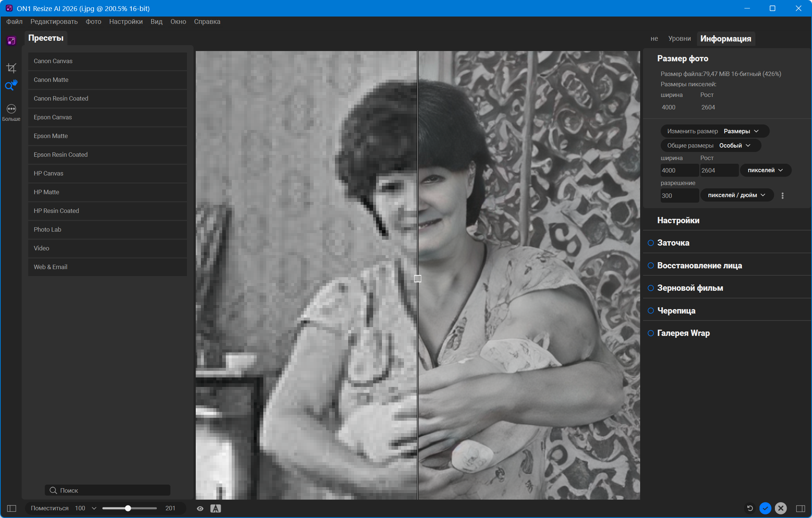The height and width of the screenshot is (518, 812).
Task: Click the Resize module icon at top left
Action: pyautogui.click(x=11, y=41)
